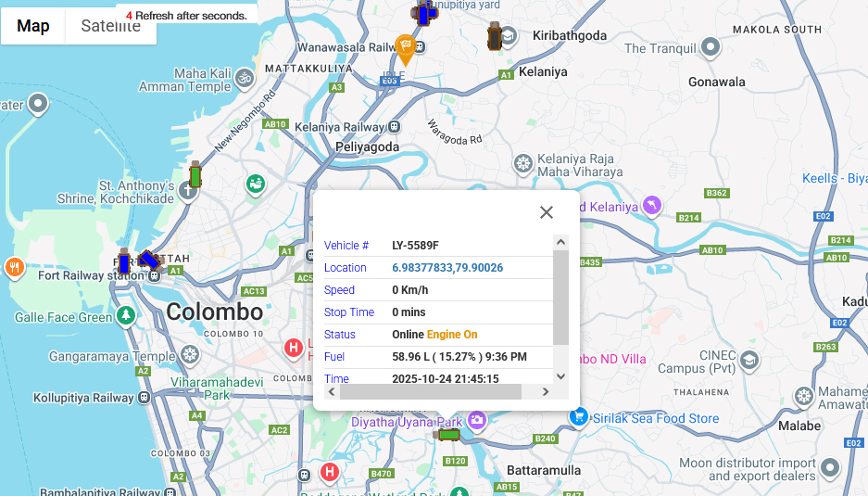Open location link 6.98377833,79.90026

click(x=447, y=268)
